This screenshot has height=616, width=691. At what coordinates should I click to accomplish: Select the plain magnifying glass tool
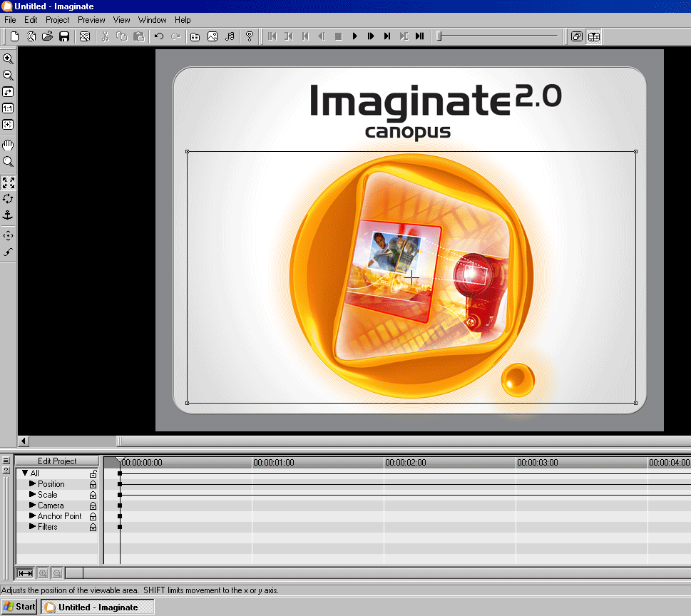tap(8, 162)
